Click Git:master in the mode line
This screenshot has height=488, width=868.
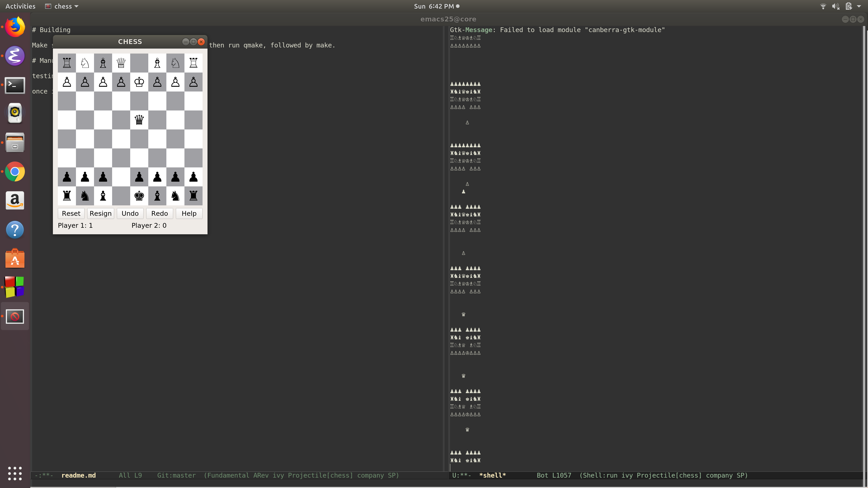point(176,475)
